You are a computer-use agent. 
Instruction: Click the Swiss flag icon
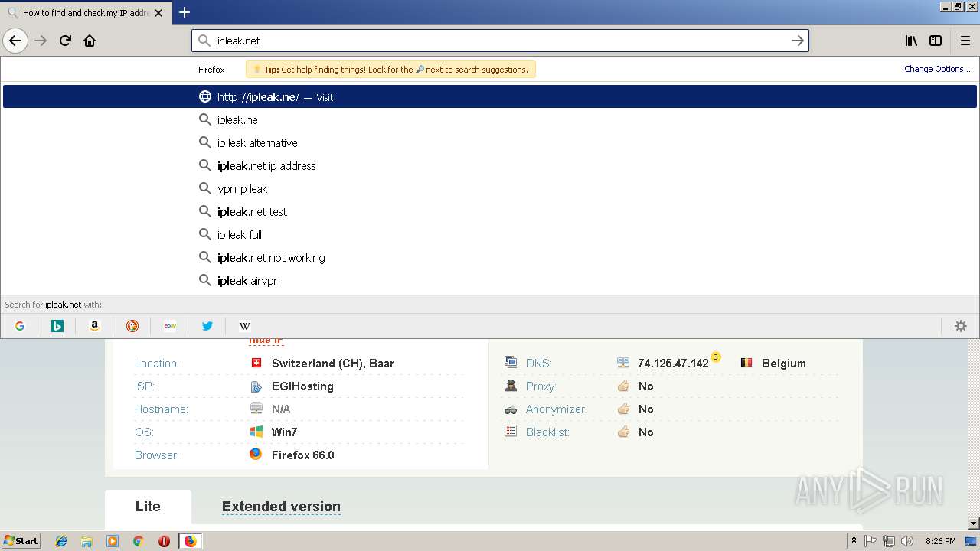[x=256, y=363]
